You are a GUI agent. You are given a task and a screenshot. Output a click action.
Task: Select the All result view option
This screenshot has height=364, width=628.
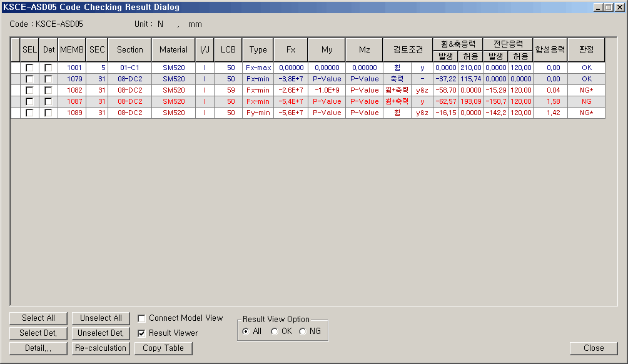tap(245, 331)
